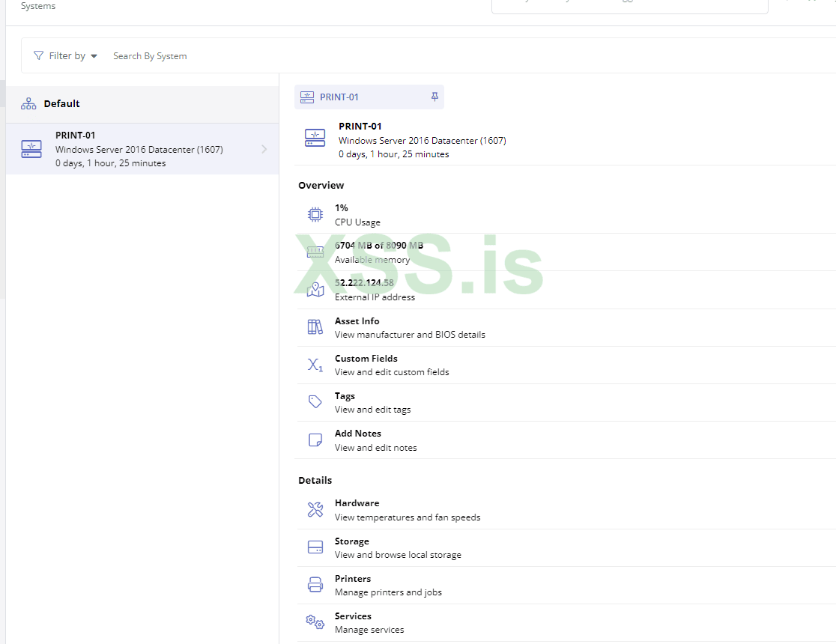Open the Available memory row
The height and width of the screenshot is (644, 836).
tap(566, 252)
